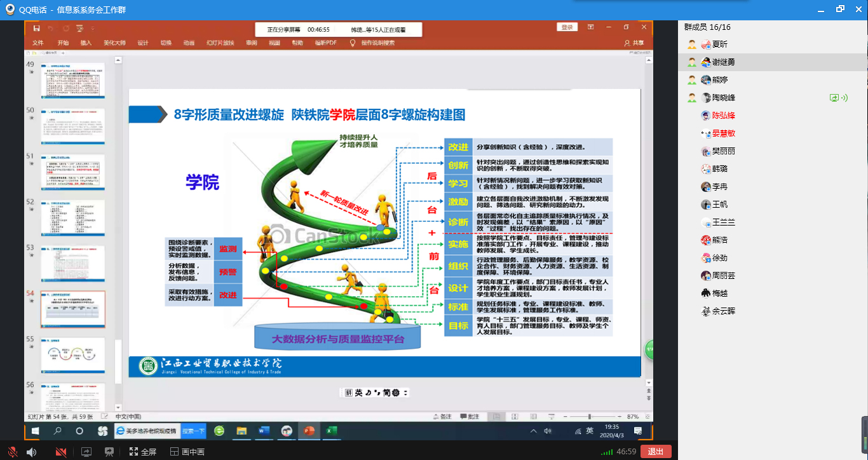868x460 pixels.
Task: Show hidden system tray icons
Action: (x=534, y=431)
